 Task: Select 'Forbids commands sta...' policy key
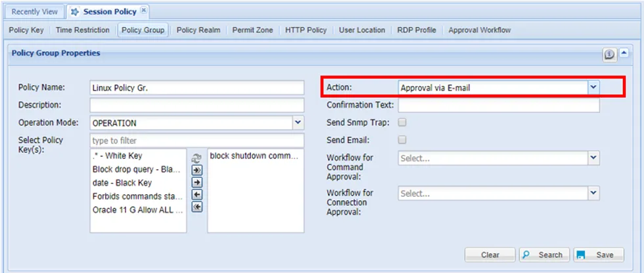138,196
